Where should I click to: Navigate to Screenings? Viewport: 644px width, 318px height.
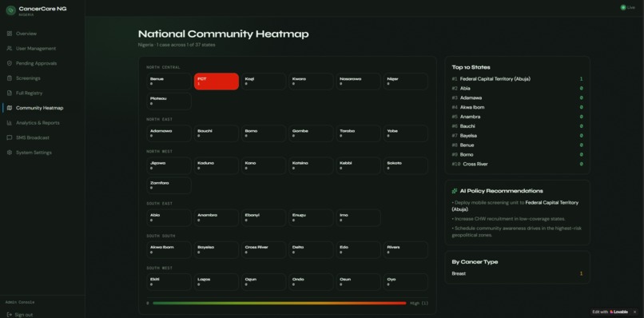42,78
